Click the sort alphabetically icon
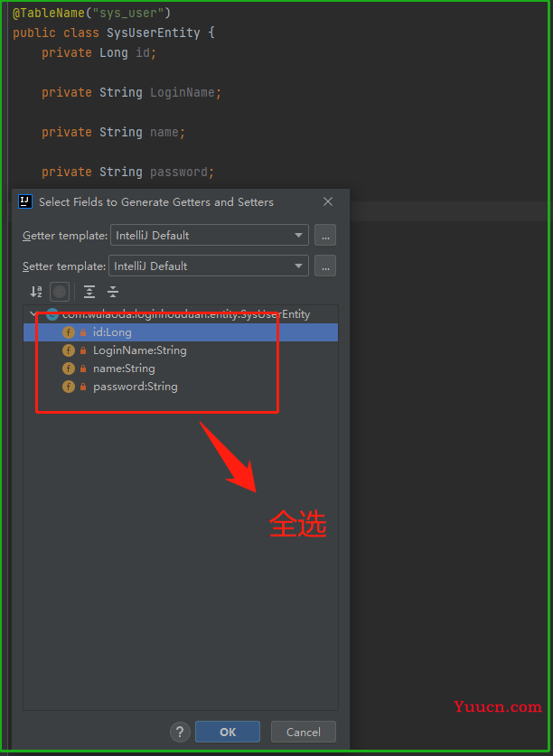 tap(36, 292)
